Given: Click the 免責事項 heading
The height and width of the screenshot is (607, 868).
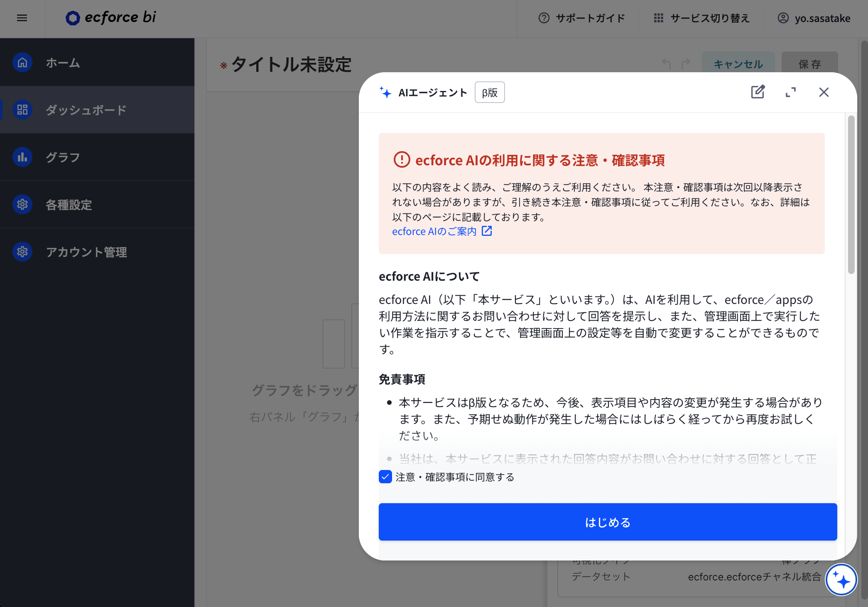Looking at the screenshot, I should coord(402,379).
